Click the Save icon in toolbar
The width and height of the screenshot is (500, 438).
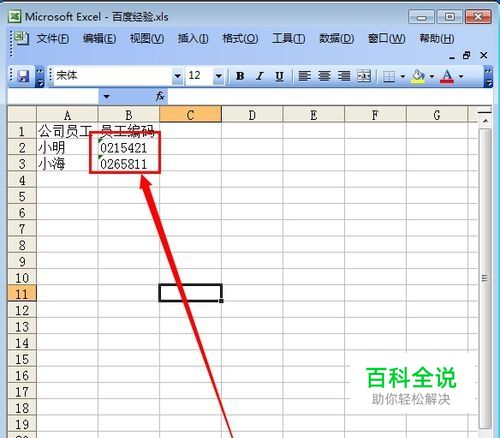(x=23, y=76)
